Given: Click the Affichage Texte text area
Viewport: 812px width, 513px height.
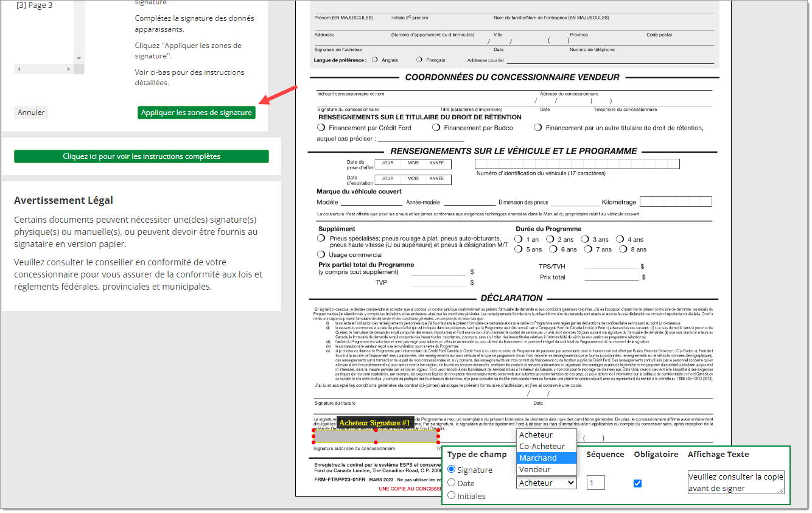Looking at the screenshot, I should 736,482.
